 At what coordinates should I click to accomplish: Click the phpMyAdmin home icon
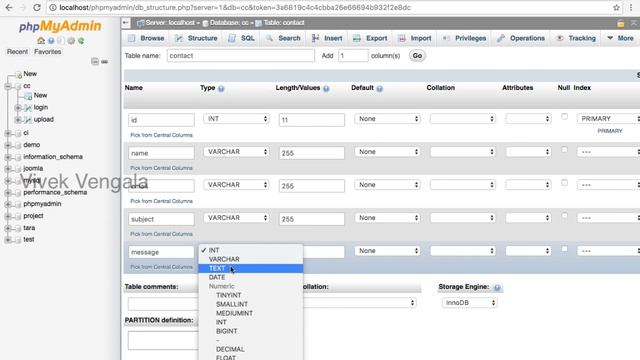tap(41, 40)
